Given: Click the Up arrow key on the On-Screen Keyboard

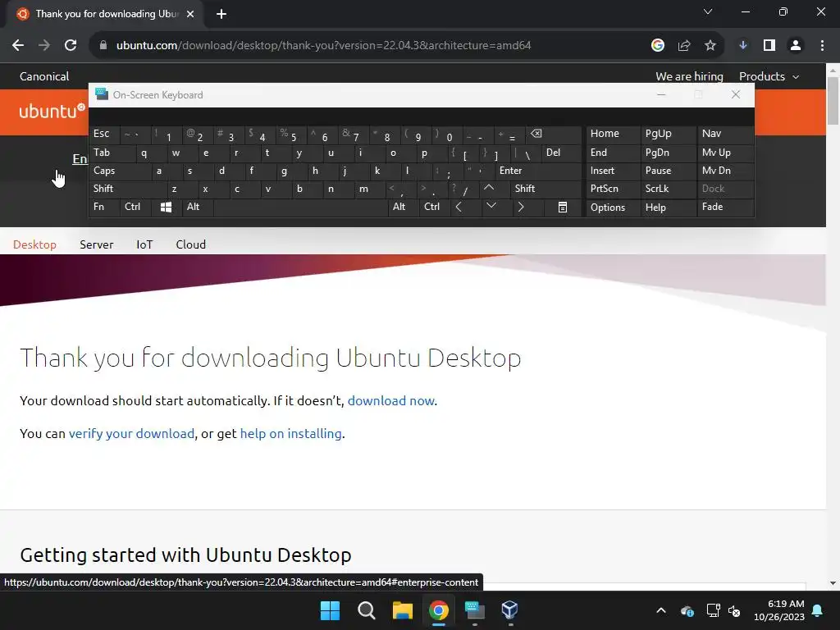Looking at the screenshot, I should pos(494,189).
